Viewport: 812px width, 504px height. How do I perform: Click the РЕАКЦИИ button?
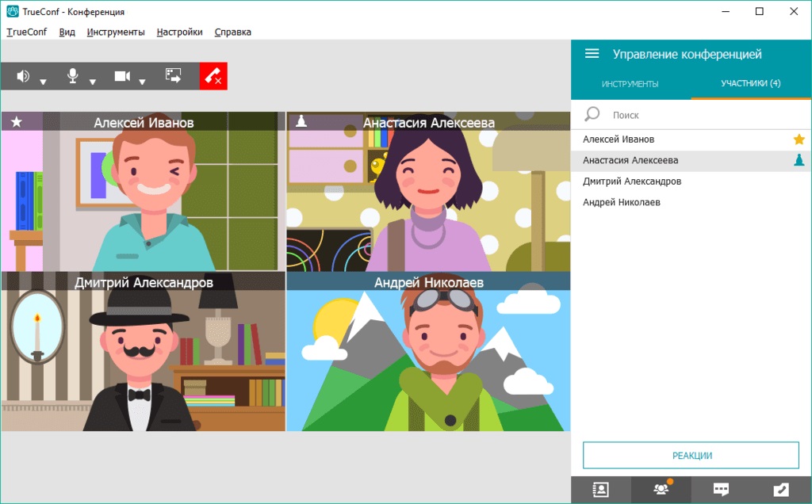click(x=691, y=456)
